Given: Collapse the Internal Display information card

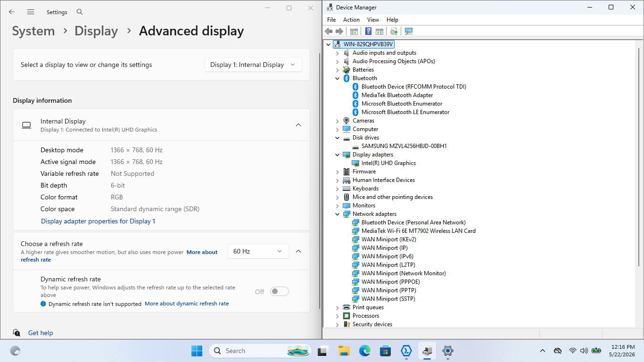Looking at the screenshot, I should (x=298, y=125).
